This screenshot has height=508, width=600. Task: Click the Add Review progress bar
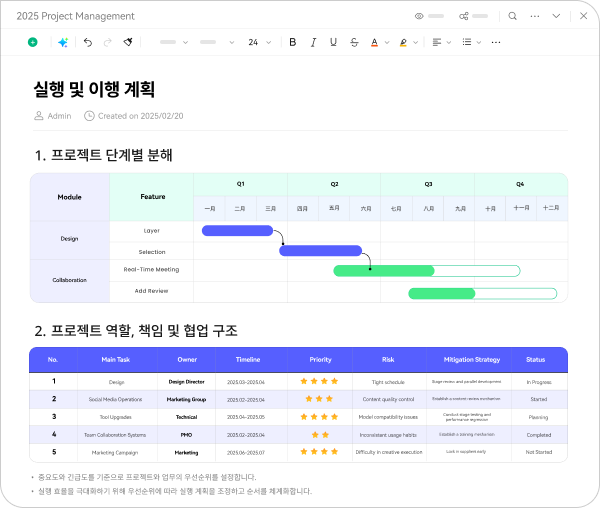click(483, 294)
